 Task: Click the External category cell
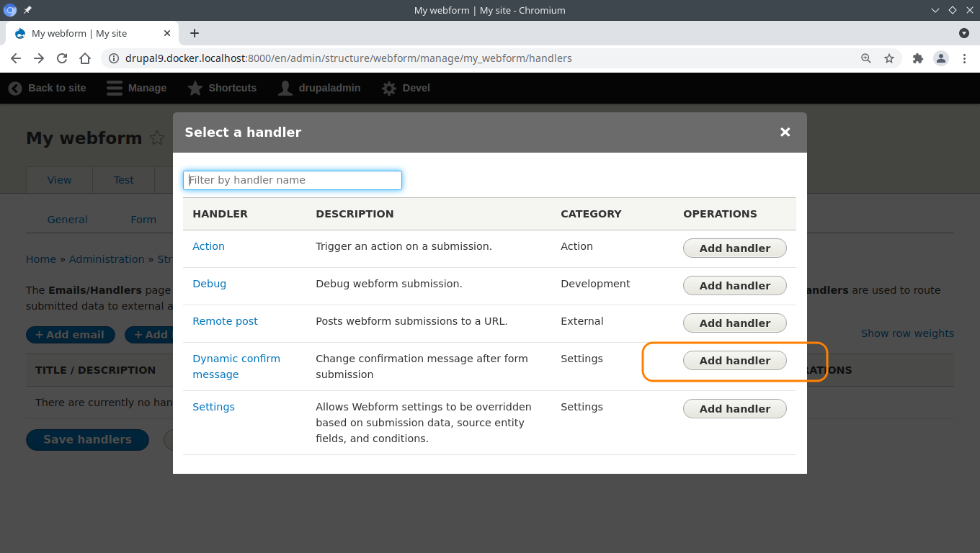click(582, 321)
